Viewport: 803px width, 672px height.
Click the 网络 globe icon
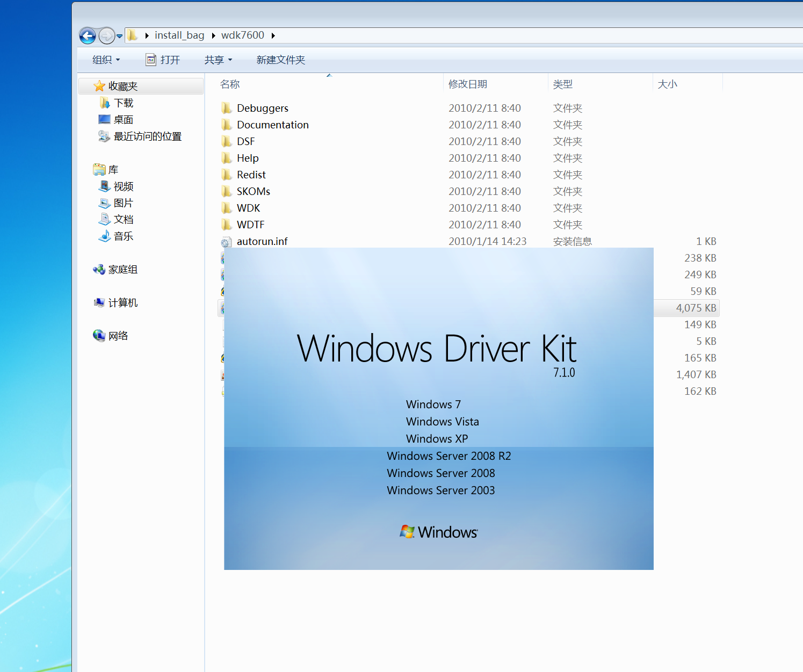(x=99, y=336)
